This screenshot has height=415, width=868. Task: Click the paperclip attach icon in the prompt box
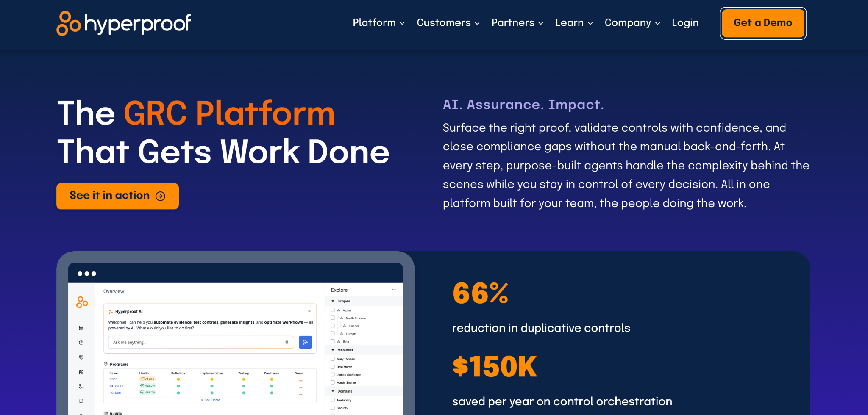point(287,342)
